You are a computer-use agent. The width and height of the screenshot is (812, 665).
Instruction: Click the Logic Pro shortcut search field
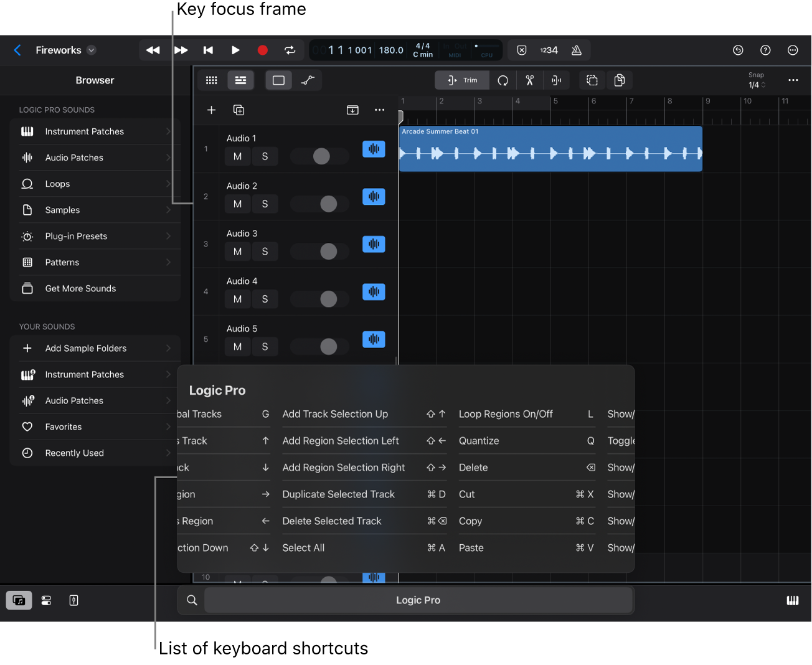(x=418, y=600)
